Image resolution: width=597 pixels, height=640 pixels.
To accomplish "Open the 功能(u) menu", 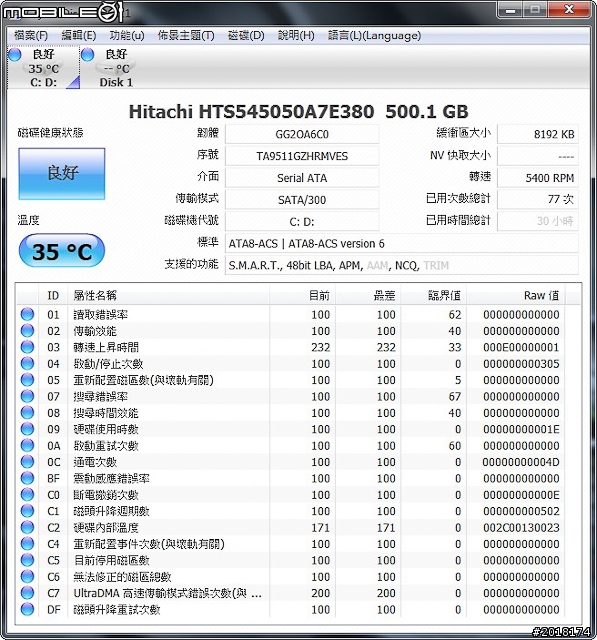I will [127, 36].
